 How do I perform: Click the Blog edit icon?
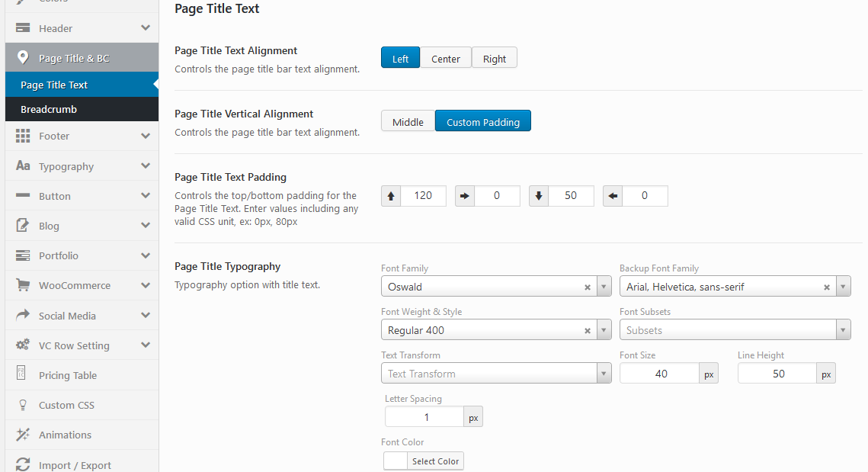[x=23, y=225]
